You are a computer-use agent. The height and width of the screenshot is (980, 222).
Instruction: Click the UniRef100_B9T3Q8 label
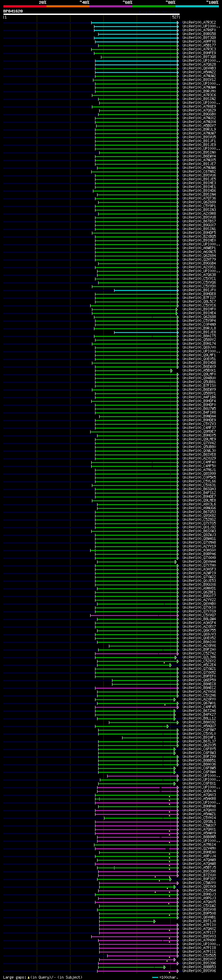coord(199,57)
